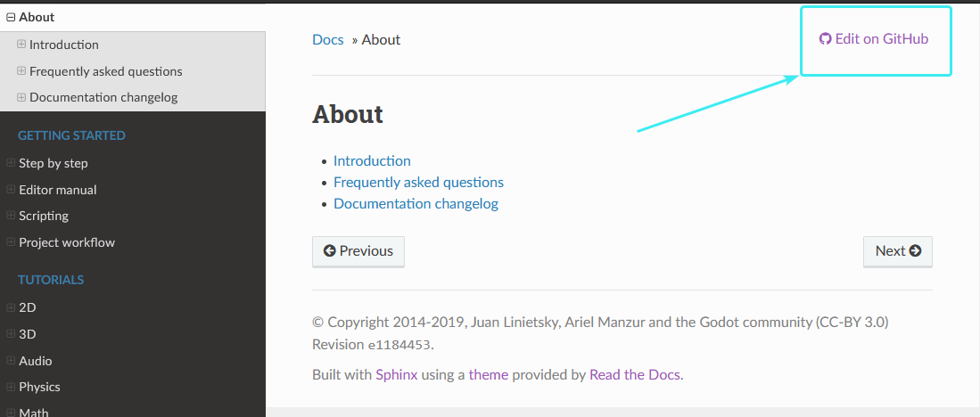This screenshot has width=980, height=417.
Task: Go to the Previous page
Action: point(358,251)
